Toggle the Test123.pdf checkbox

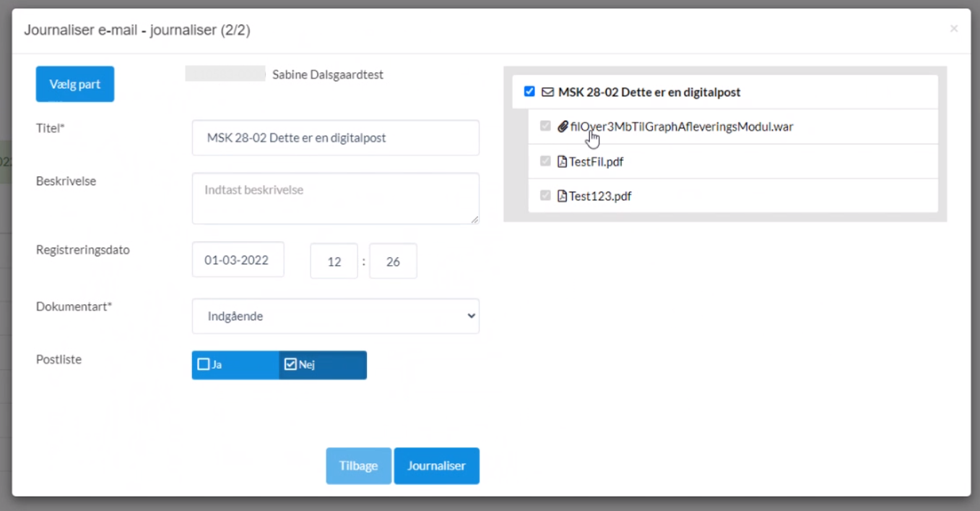(545, 195)
